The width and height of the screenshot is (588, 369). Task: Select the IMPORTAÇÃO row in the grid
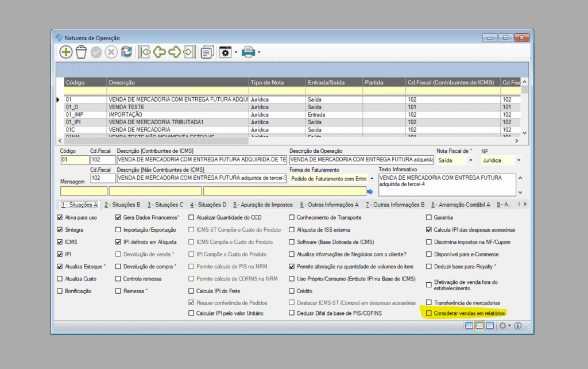tap(126, 114)
